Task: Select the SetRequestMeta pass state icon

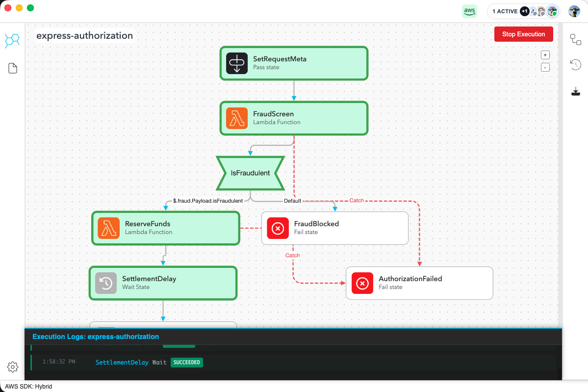Action: 237,63
